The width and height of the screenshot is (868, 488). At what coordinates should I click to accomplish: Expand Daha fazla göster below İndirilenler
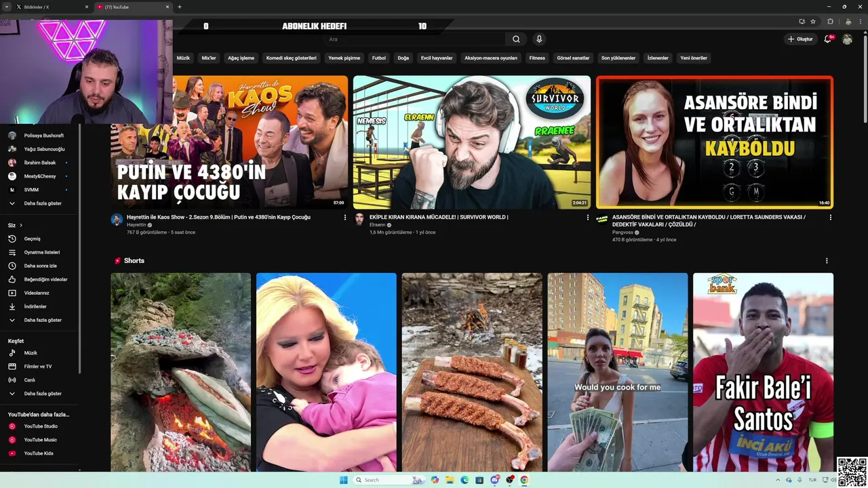point(43,320)
